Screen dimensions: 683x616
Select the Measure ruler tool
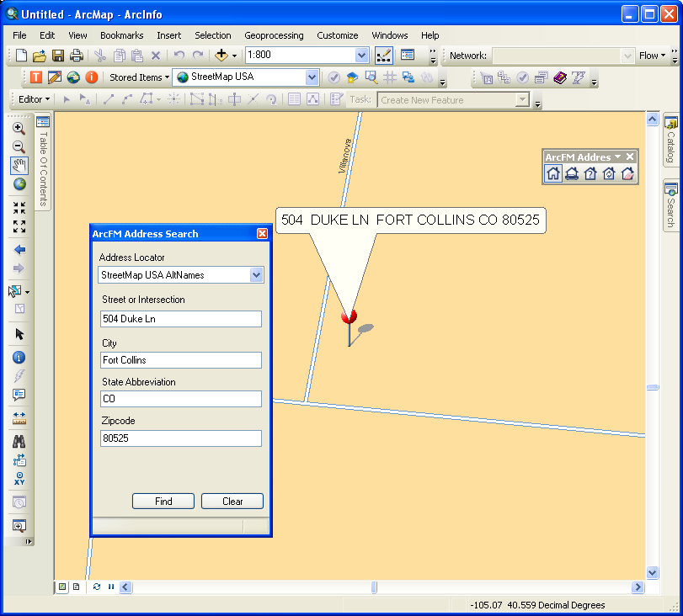pyautogui.click(x=19, y=418)
